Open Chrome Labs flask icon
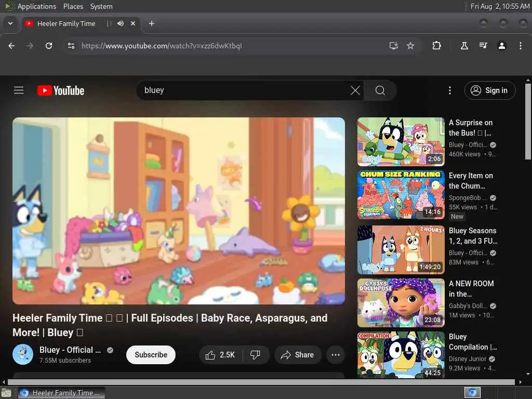 pyautogui.click(x=464, y=46)
